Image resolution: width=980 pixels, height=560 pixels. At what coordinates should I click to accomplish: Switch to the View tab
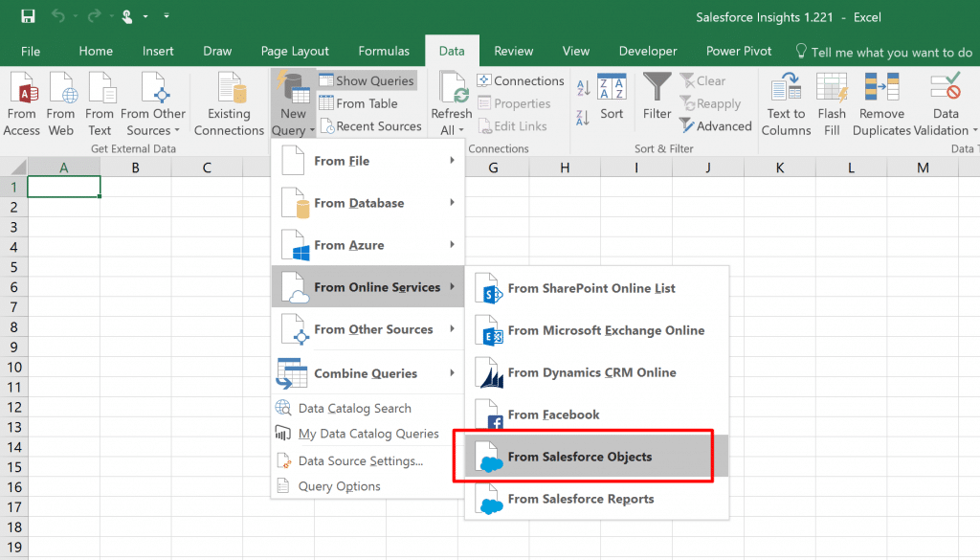click(x=575, y=52)
